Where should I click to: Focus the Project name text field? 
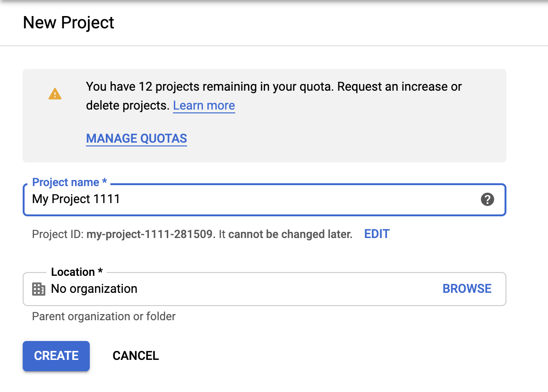point(283,199)
